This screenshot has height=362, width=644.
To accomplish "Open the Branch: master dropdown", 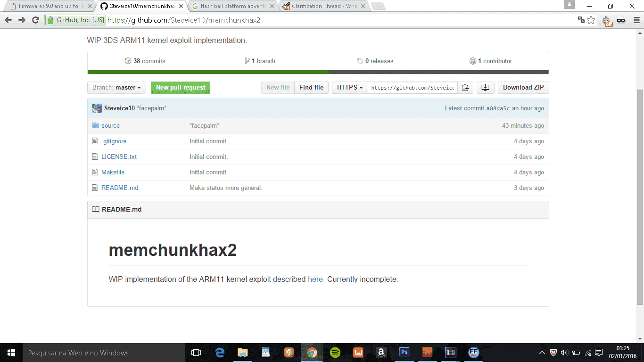I will point(117,88).
